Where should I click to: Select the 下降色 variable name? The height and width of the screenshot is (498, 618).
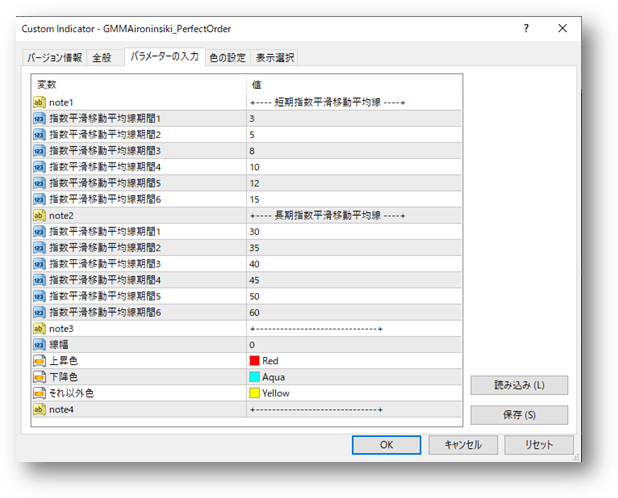tap(63, 377)
